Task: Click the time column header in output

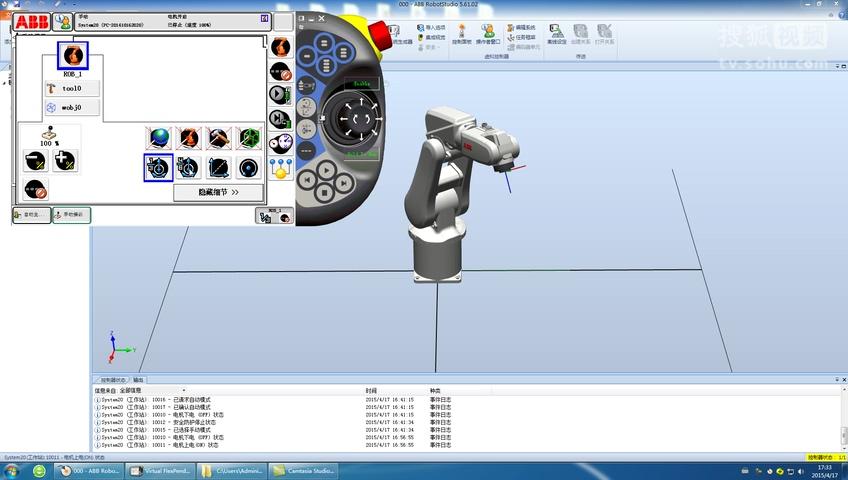Action: (x=372, y=390)
